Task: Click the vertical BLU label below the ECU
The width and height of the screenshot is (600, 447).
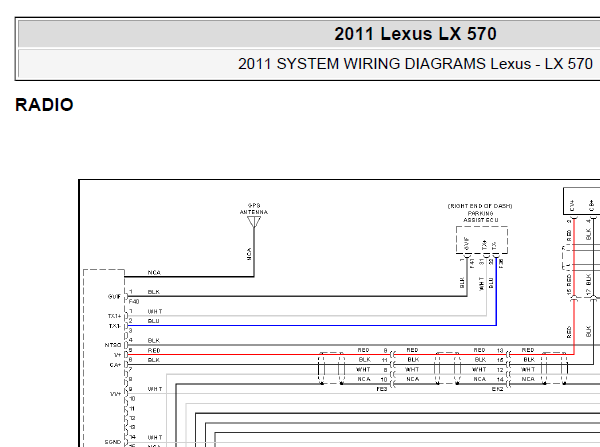Action: (491, 283)
